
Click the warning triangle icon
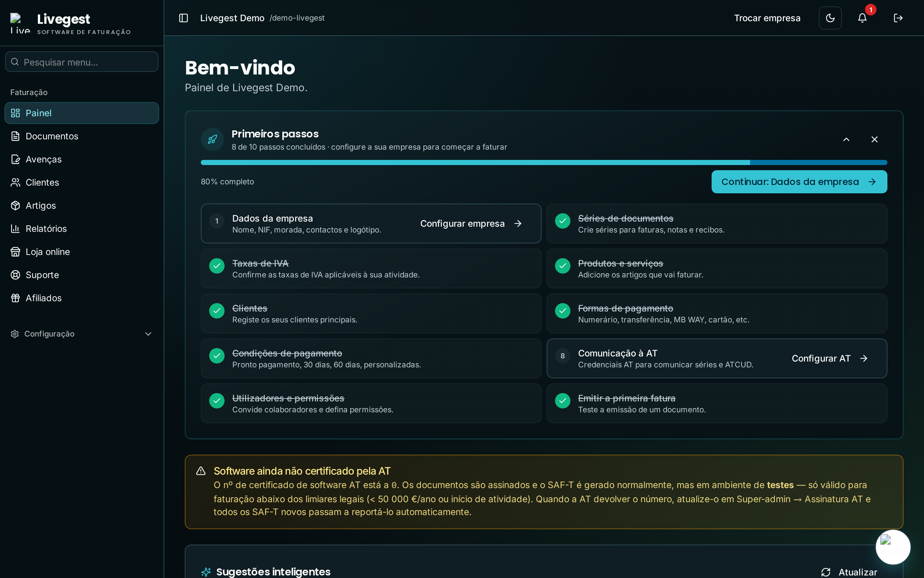click(201, 471)
